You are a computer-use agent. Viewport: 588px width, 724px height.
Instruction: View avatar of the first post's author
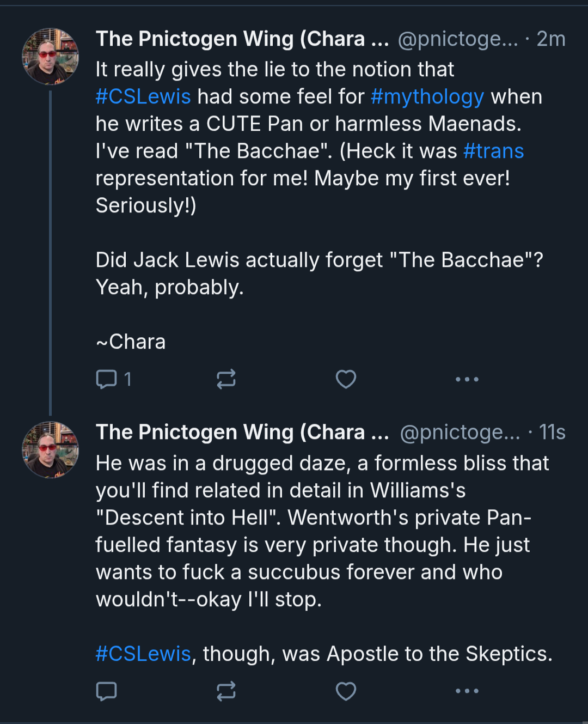[x=50, y=57]
